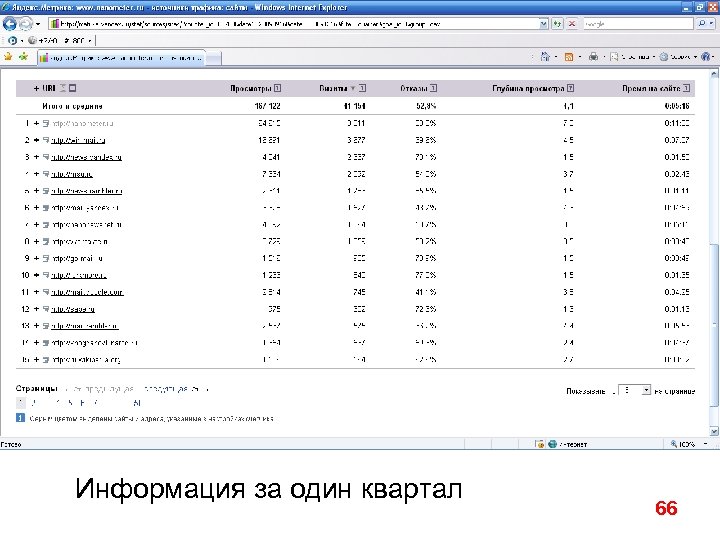Click the popup blocker icon in status bar
The width and height of the screenshot is (720, 540).
click(540, 444)
